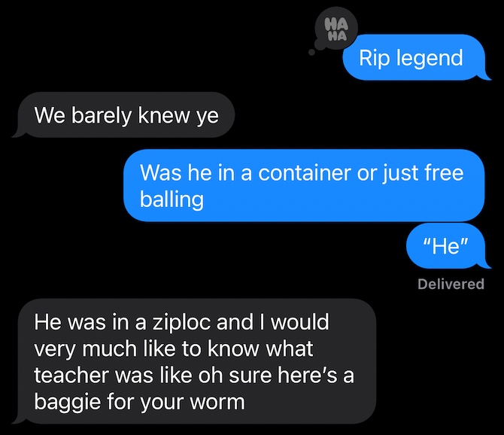Click the tail of the "We barely knew ye" bubble
Image resolution: width=504 pixels, height=435 pixels.
point(18,133)
